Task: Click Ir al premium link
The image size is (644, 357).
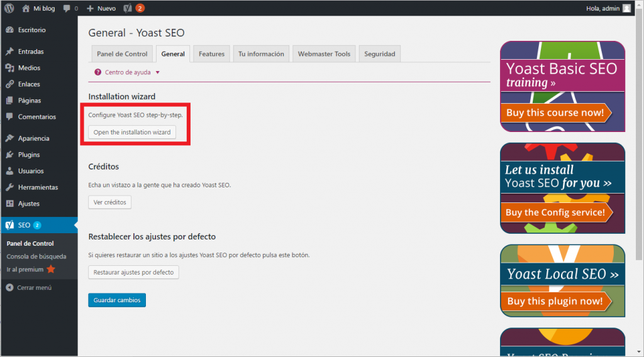Action: pyautogui.click(x=25, y=270)
